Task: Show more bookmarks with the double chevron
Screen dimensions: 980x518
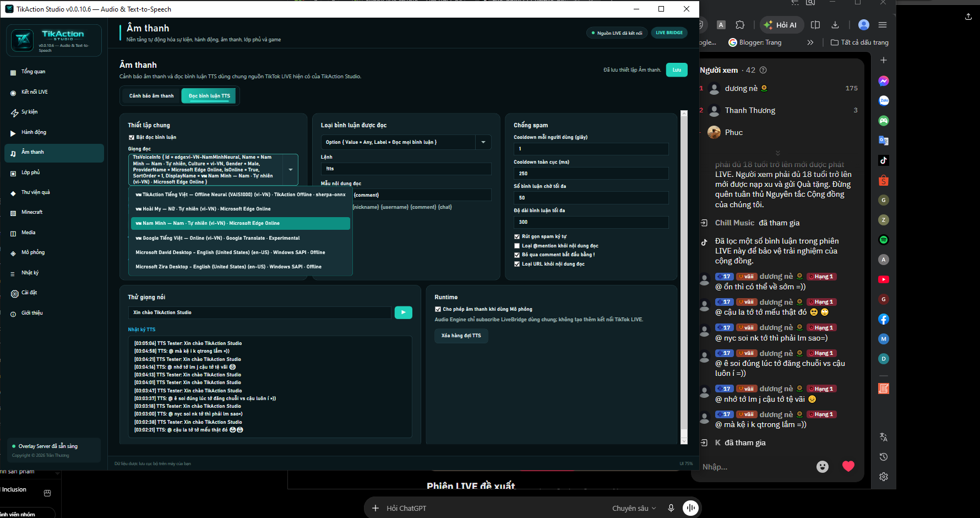Action: click(810, 42)
